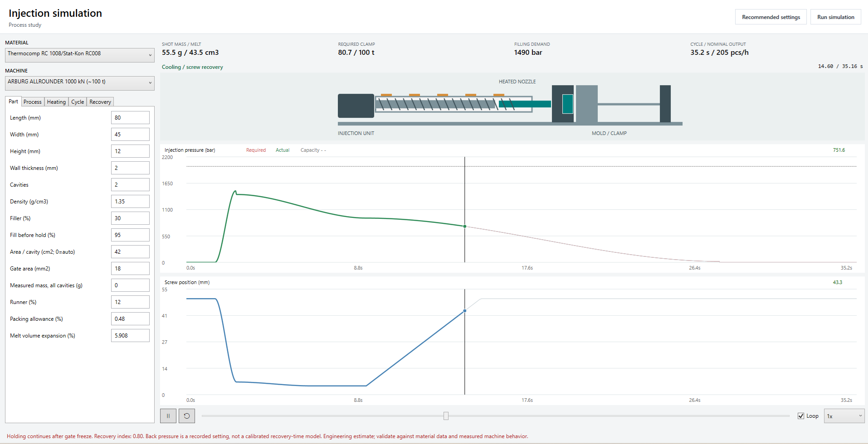This screenshot has width=868, height=444.
Task: Click the Recommended settings button
Action: (x=771, y=17)
